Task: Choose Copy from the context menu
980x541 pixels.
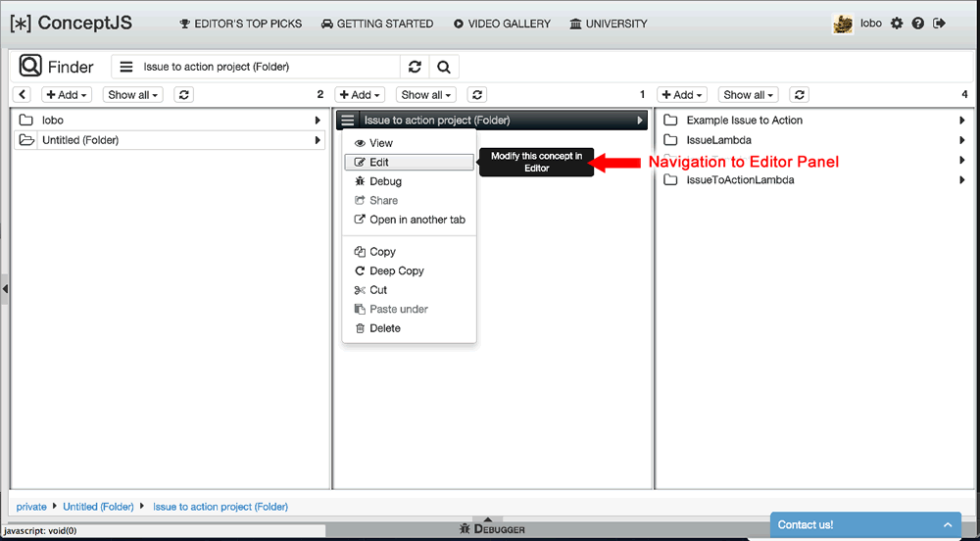Action: (x=409, y=251)
